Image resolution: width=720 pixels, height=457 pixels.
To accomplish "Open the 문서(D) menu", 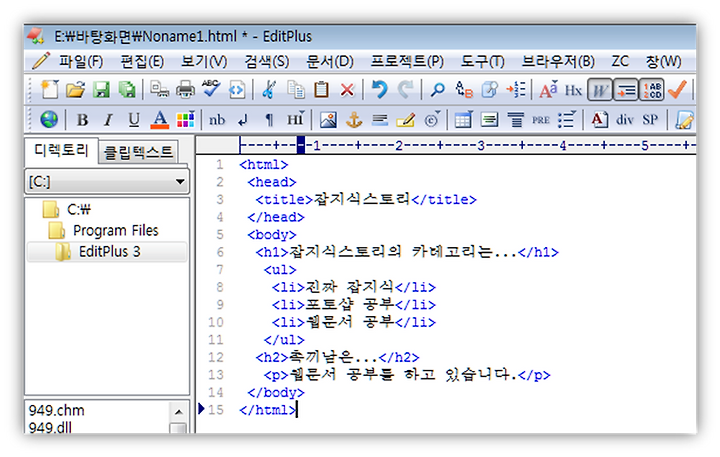I will pos(330,61).
